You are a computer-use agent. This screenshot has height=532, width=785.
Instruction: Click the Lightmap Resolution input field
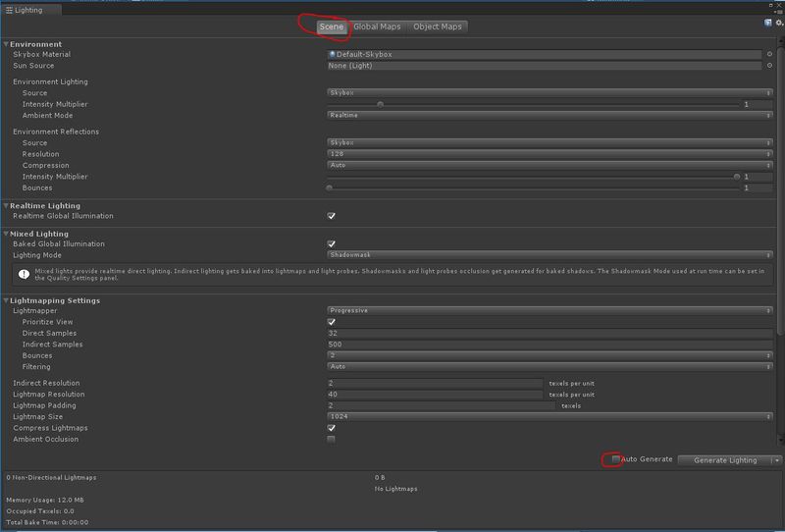pyautogui.click(x=435, y=395)
